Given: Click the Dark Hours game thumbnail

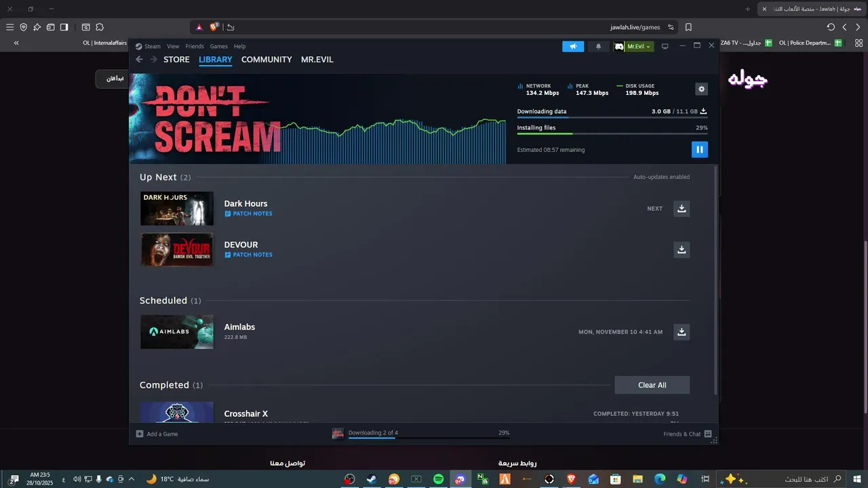Looking at the screenshot, I should [177, 208].
